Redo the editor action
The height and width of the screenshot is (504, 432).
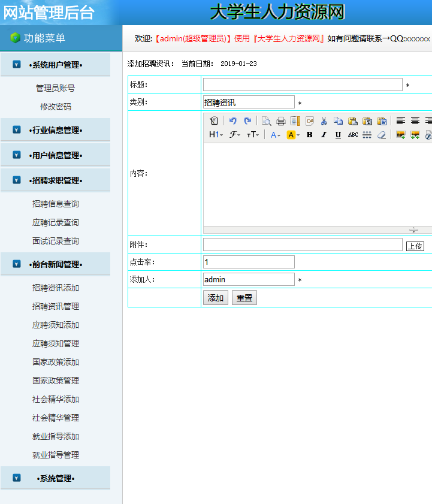[x=247, y=121]
